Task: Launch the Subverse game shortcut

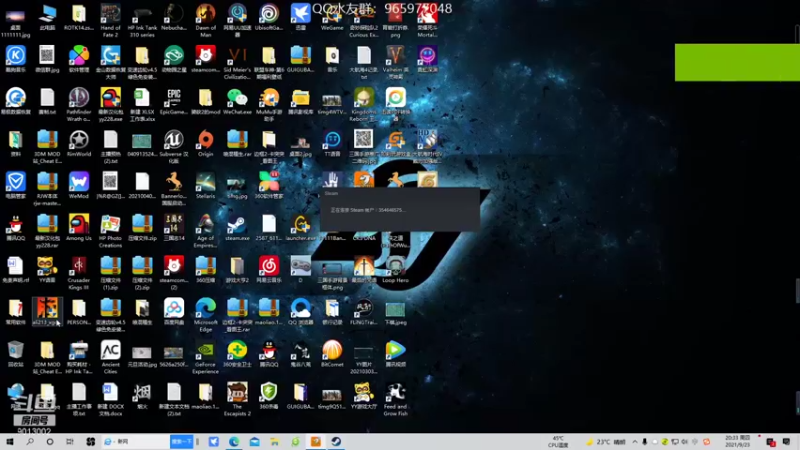Action: point(174,147)
